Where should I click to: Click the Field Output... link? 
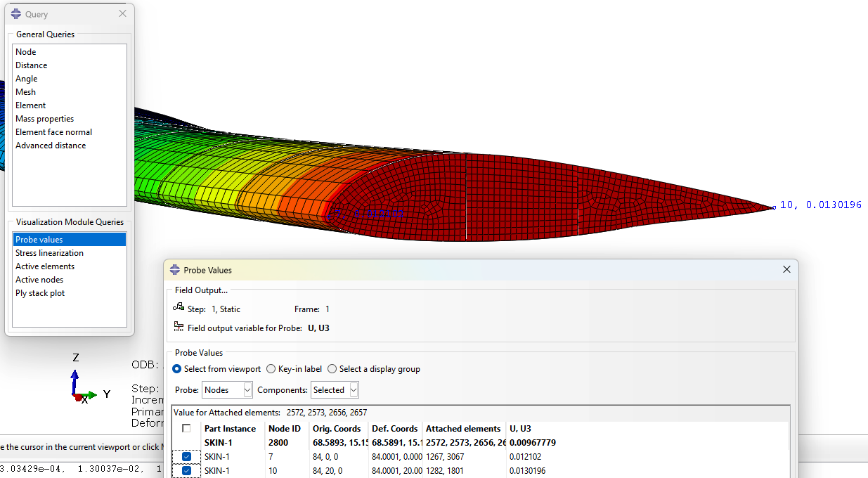point(201,290)
